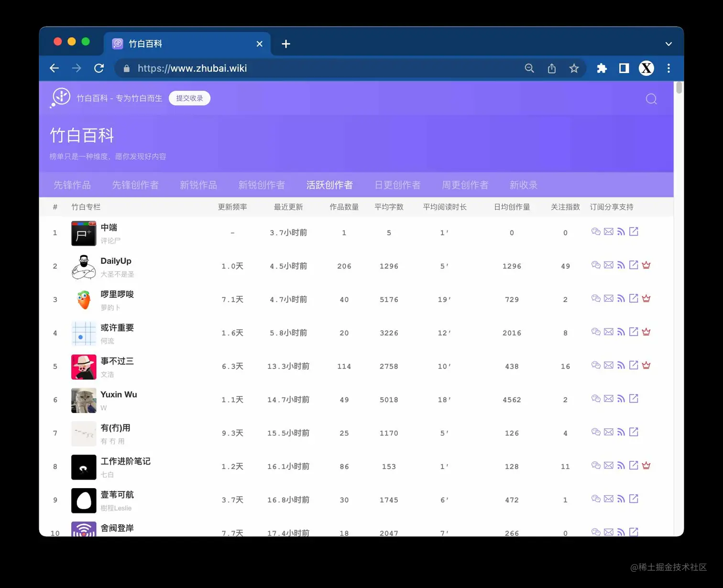Image resolution: width=723 pixels, height=588 pixels.
Task: Open the browser three-dot menu
Action: tap(668, 68)
